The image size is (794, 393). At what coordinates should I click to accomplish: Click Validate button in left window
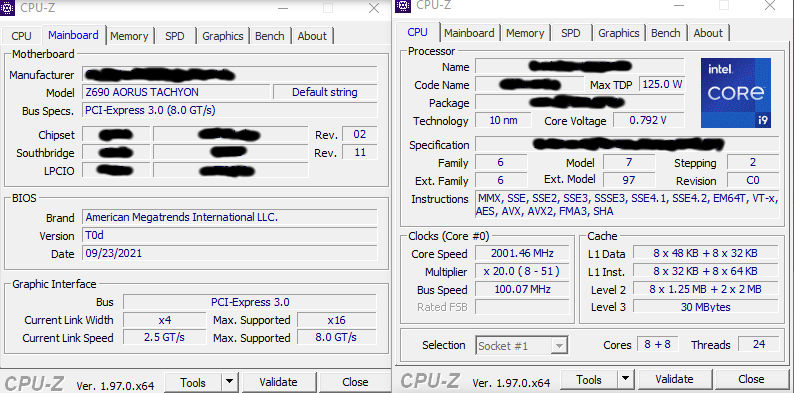[279, 382]
